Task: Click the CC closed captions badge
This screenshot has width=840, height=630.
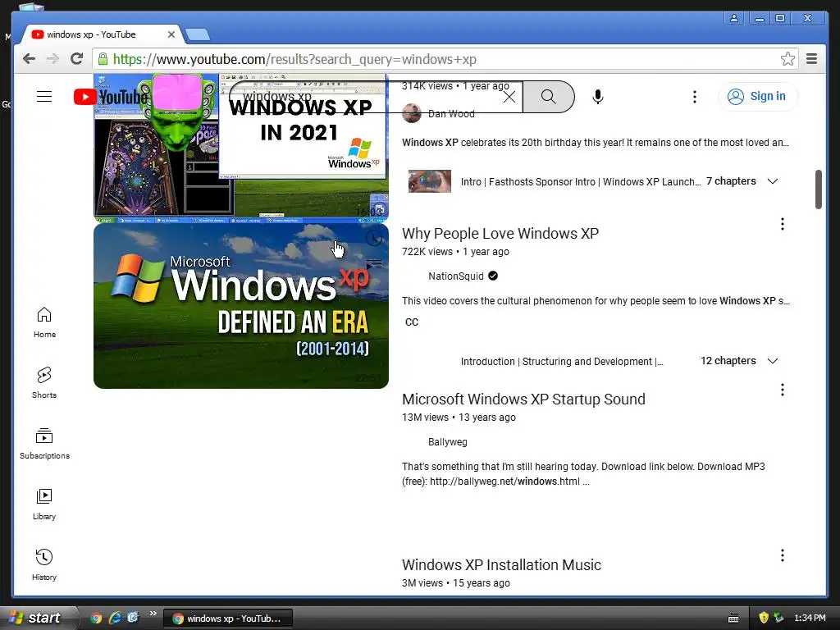Action: pyautogui.click(x=412, y=322)
